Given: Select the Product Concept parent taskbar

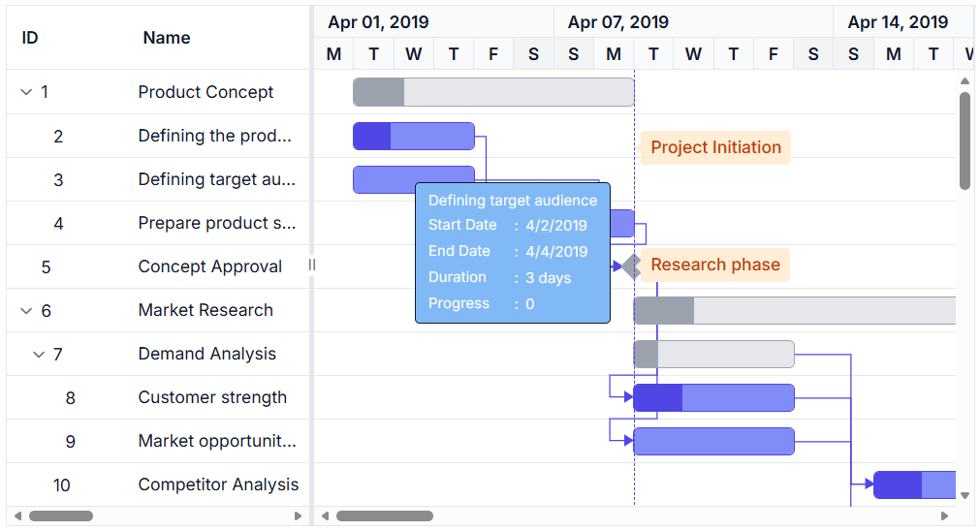Looking at the screenshot, I should 493,92.
